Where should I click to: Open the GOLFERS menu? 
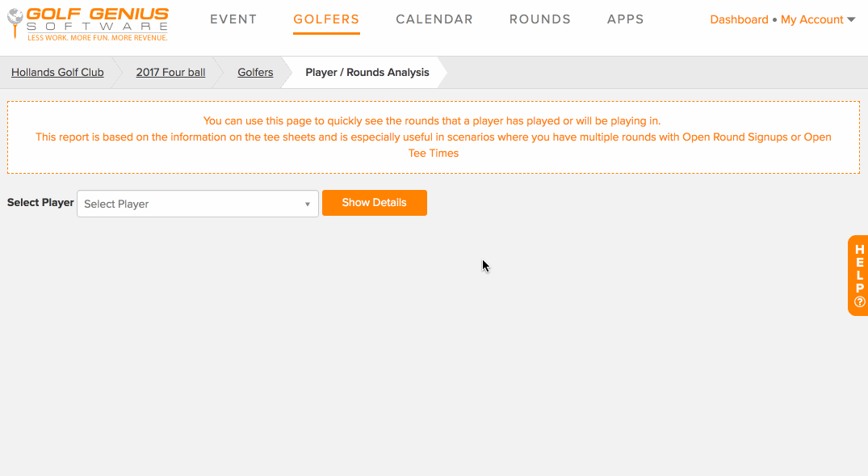(326, 19)
